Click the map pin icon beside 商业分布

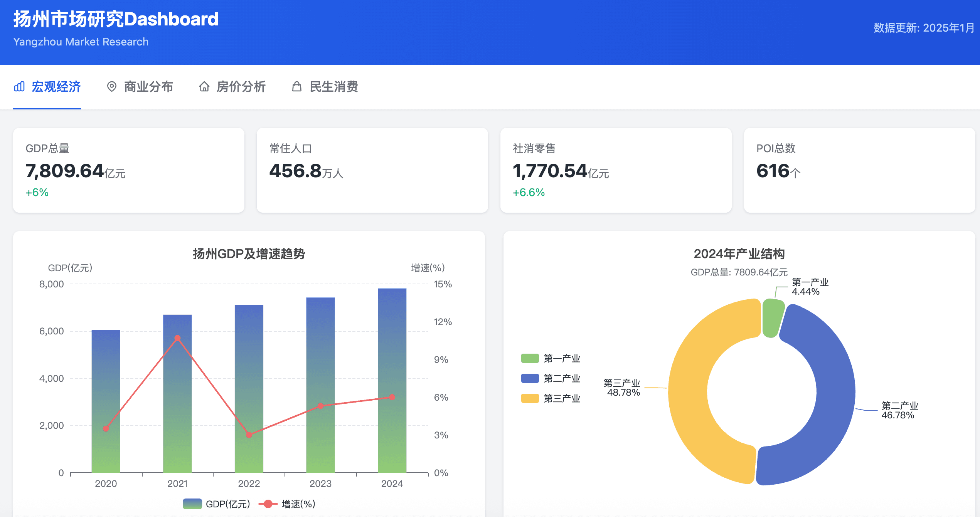112,87
